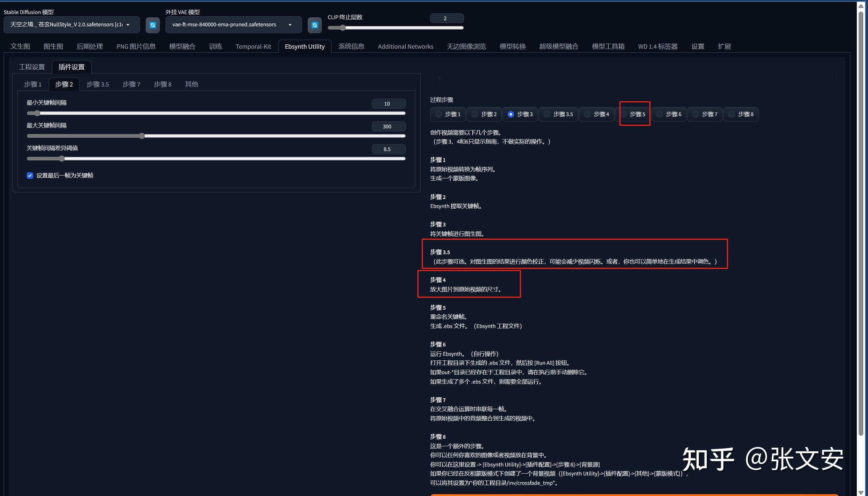The image size is (868, 496).
Task: Switch to the 步骤 7 settings tab
Action: click(x=131, y=84)
